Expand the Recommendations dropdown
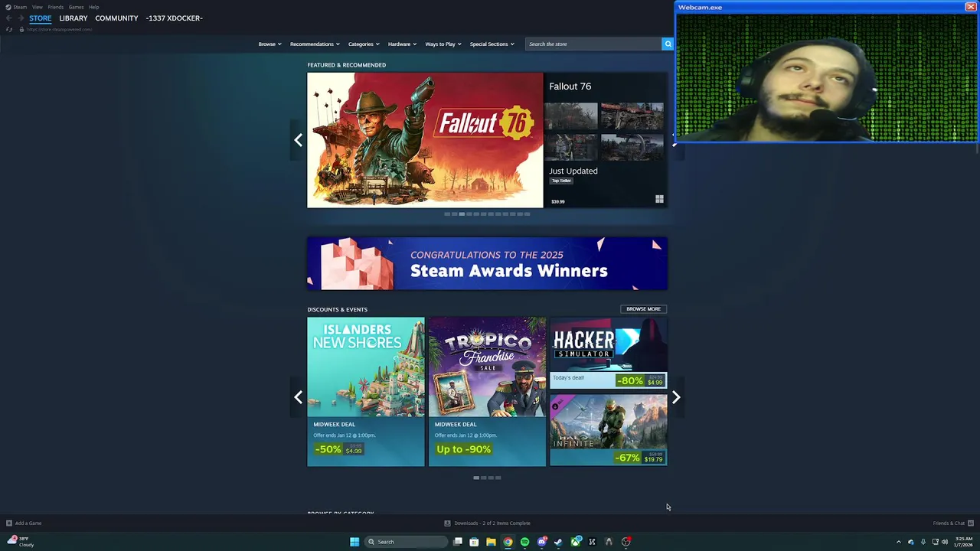Viewport: 980px width, 551px height. tap(315, 44)
